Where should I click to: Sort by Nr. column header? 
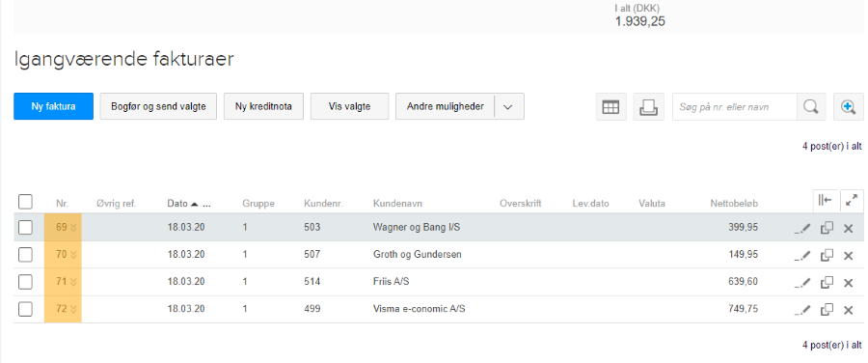[62, 204]
